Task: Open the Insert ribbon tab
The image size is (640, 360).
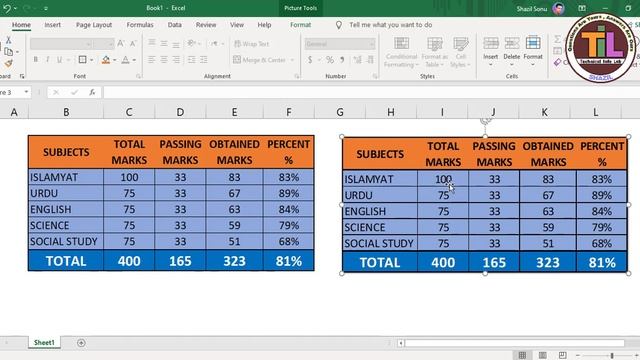Action: coord(53,25)
